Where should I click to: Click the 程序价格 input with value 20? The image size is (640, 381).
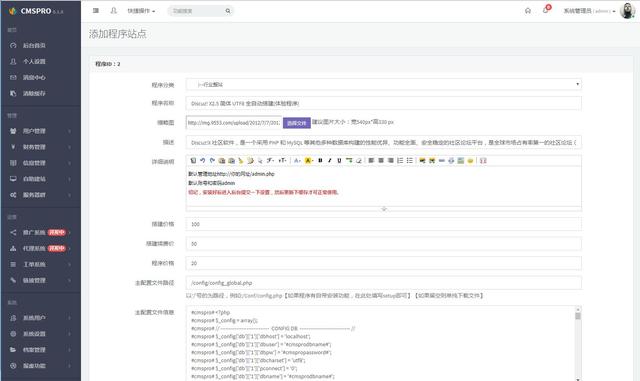(384, 263)
